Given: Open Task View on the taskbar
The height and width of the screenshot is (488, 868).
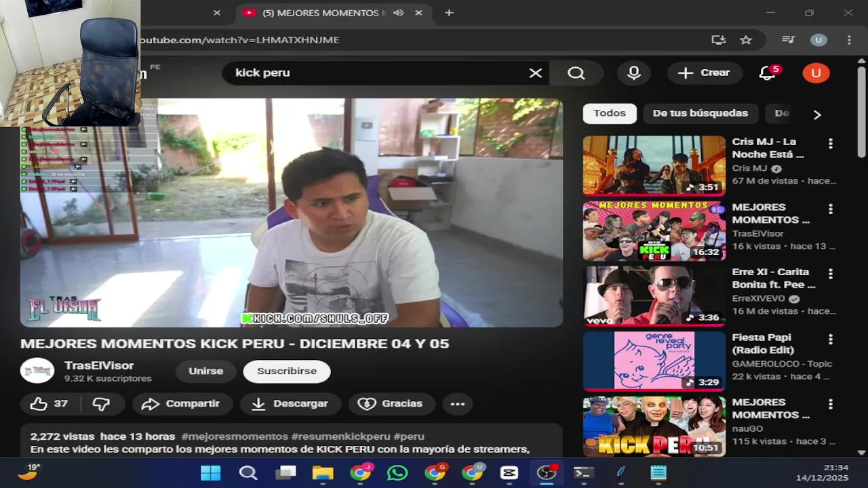Looking at the screenshot, I should pos(285,472).
